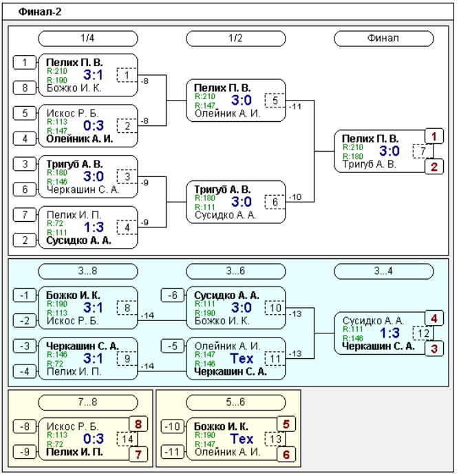This screenshot has height=476, width=459.
Task: Click seed box 4 beside Олейник А. И.
Action: click(25, 138)
